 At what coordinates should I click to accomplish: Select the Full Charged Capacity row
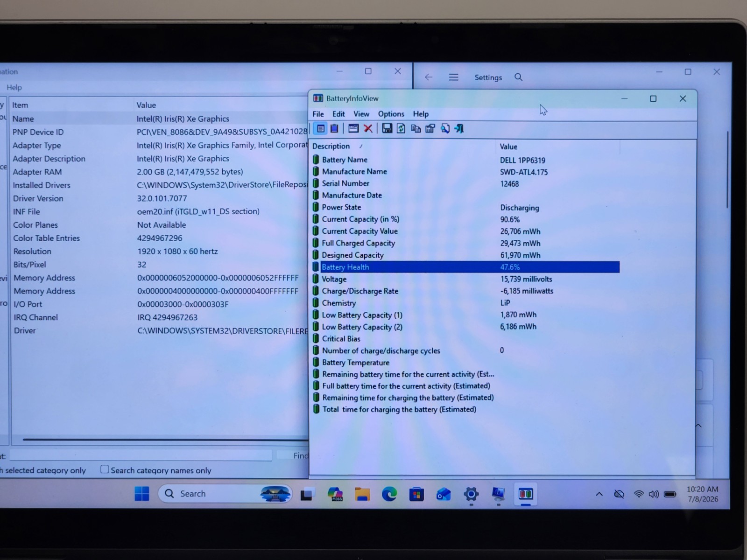click(465, 243)
